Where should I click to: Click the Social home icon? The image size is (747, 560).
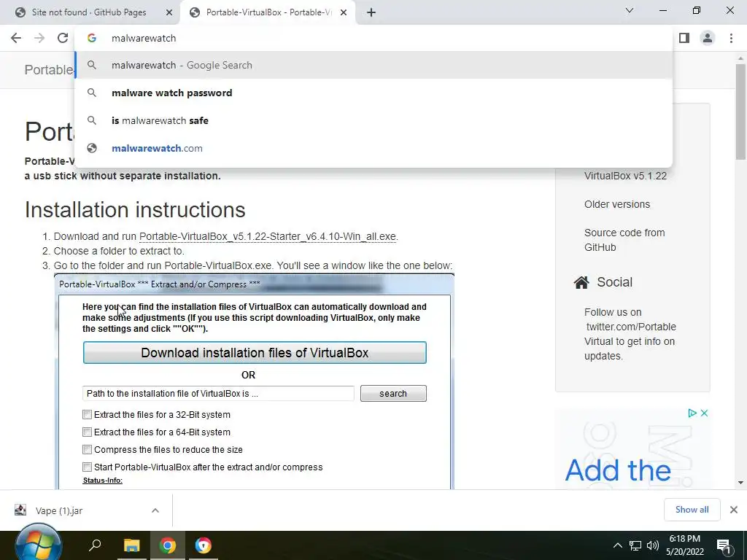click(581, 282)
